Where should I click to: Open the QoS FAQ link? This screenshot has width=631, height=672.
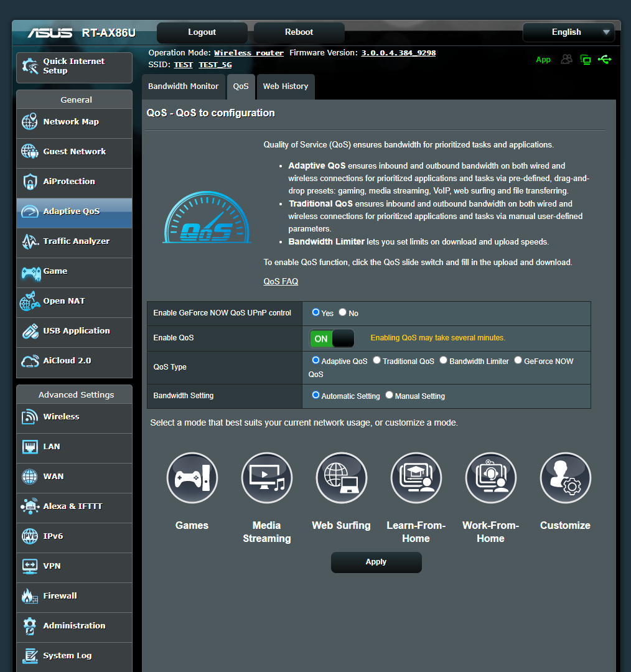tap(281, 281)
